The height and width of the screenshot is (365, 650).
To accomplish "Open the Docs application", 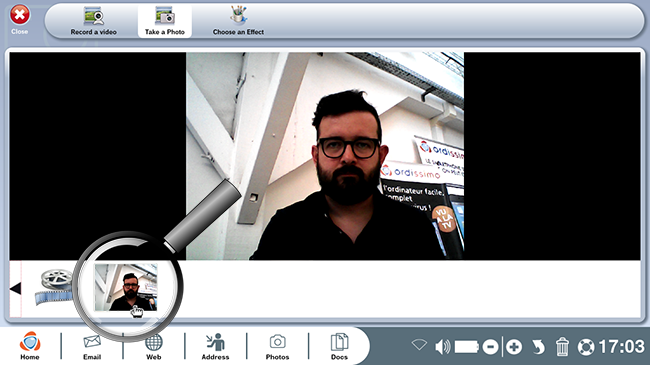I will coord(339,346).
